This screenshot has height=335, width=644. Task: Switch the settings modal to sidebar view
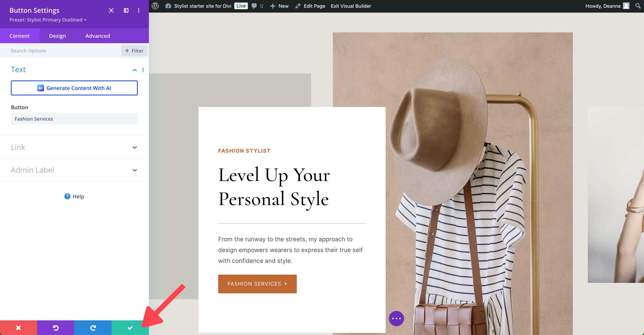pos(126,10)
